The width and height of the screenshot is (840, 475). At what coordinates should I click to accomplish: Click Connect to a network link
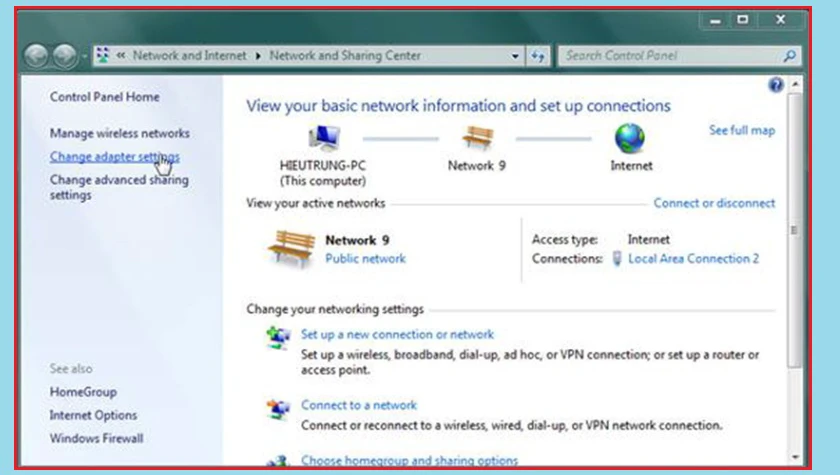point(358,405)
